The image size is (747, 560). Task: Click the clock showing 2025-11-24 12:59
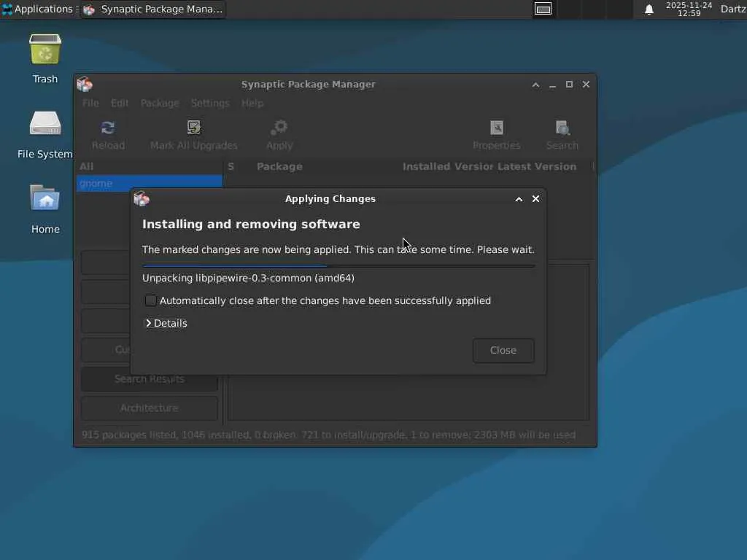689,9
